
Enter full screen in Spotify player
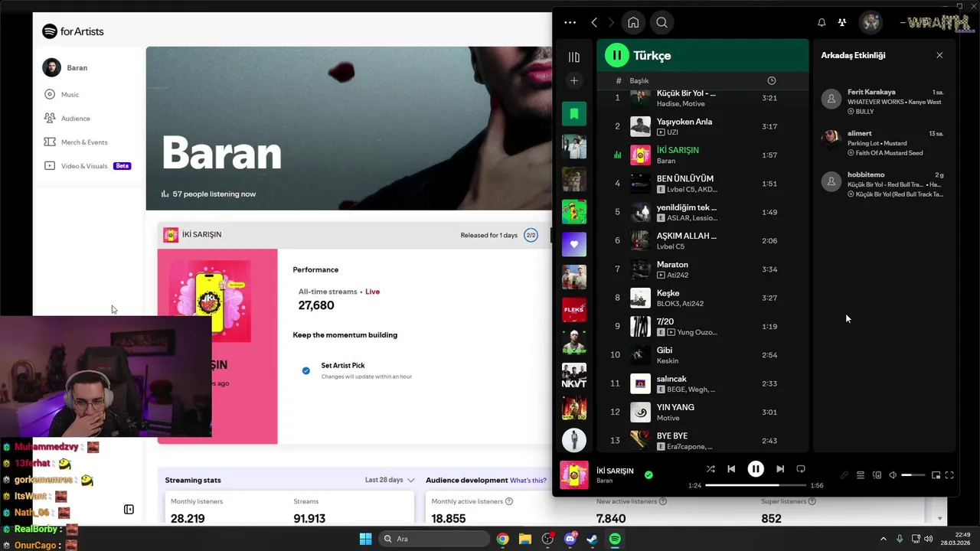click(x=949, y=475)
